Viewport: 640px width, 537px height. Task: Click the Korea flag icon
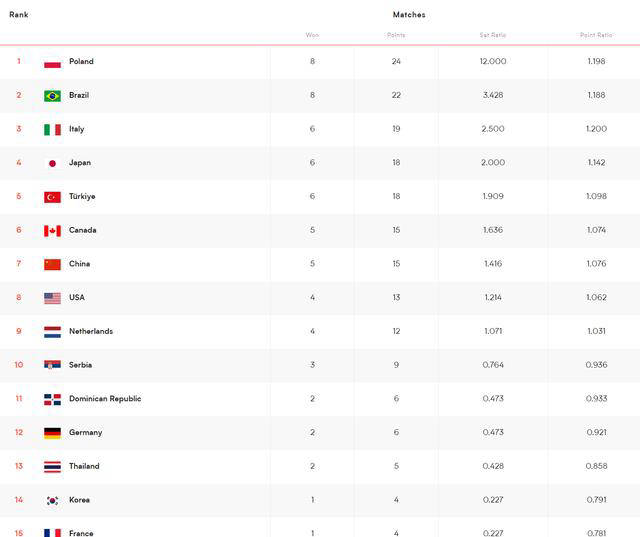[52, 500]
